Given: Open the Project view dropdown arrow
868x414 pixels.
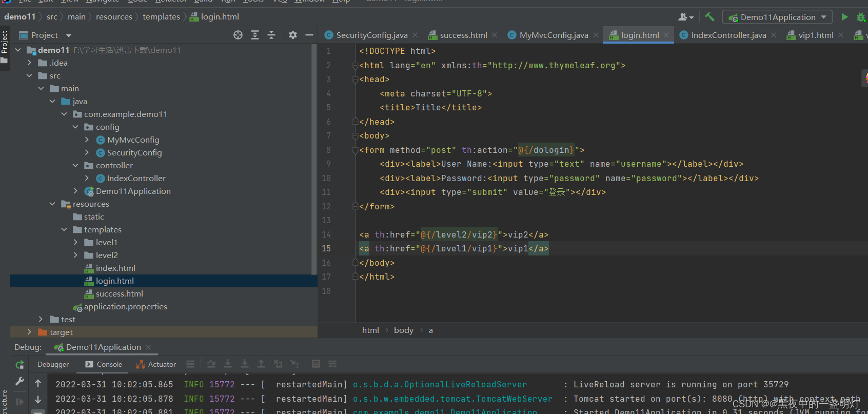Looking at the screenshot, I should pyautogui.click(x=69, y=35).
